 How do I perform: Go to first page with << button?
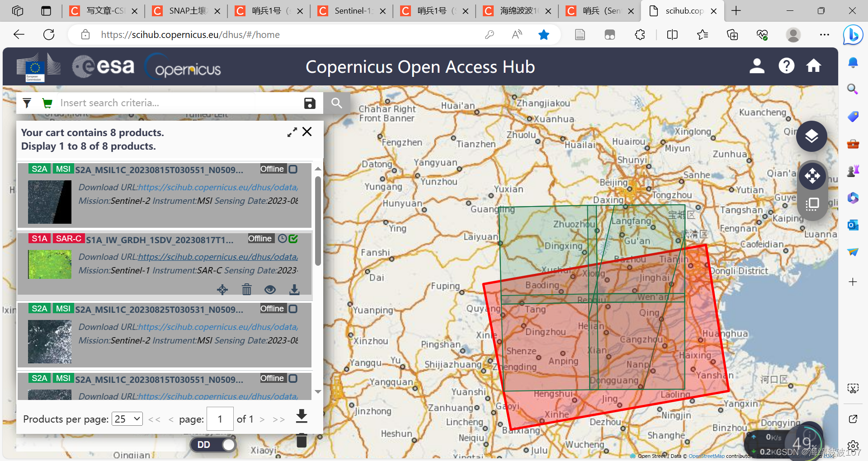pos(154,419)
